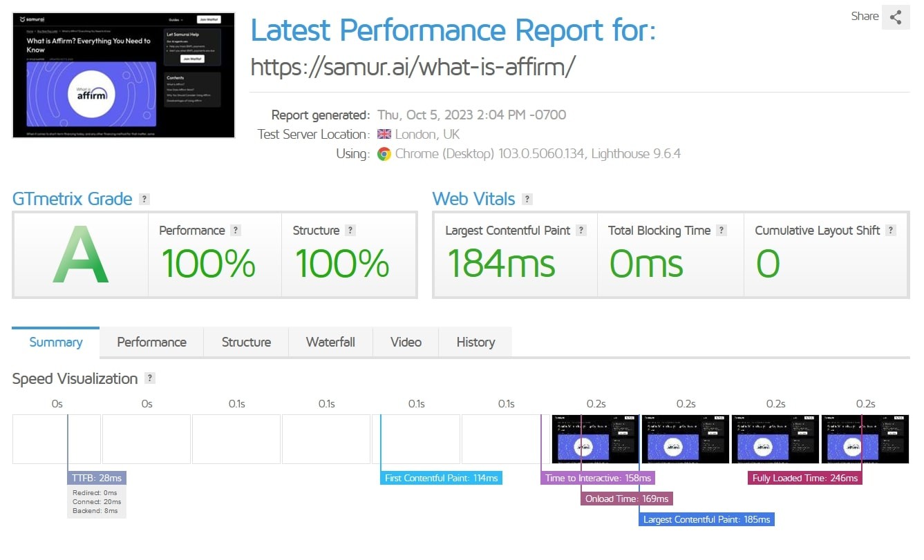This screenshot has width=924, height=560.
Task: Select the Fully Loaded Time 246ms marker
Action: (805, 478)
